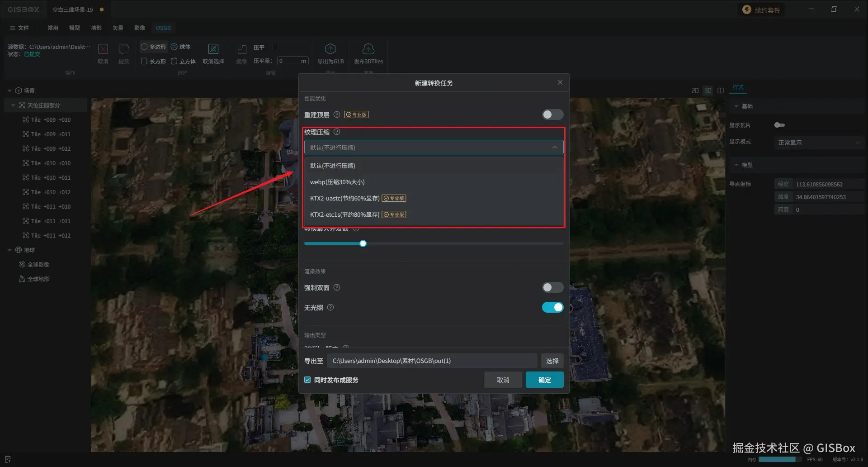Toggle the 强制双面 switch
868x467 pixels.
tap(552, 287)
